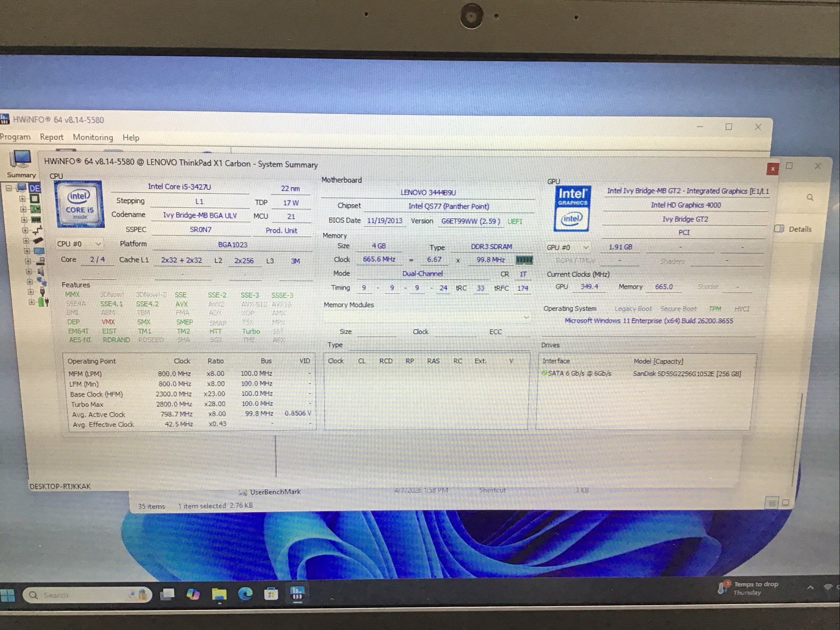Expand the motherboard tree node plus box

pos(23,209)
